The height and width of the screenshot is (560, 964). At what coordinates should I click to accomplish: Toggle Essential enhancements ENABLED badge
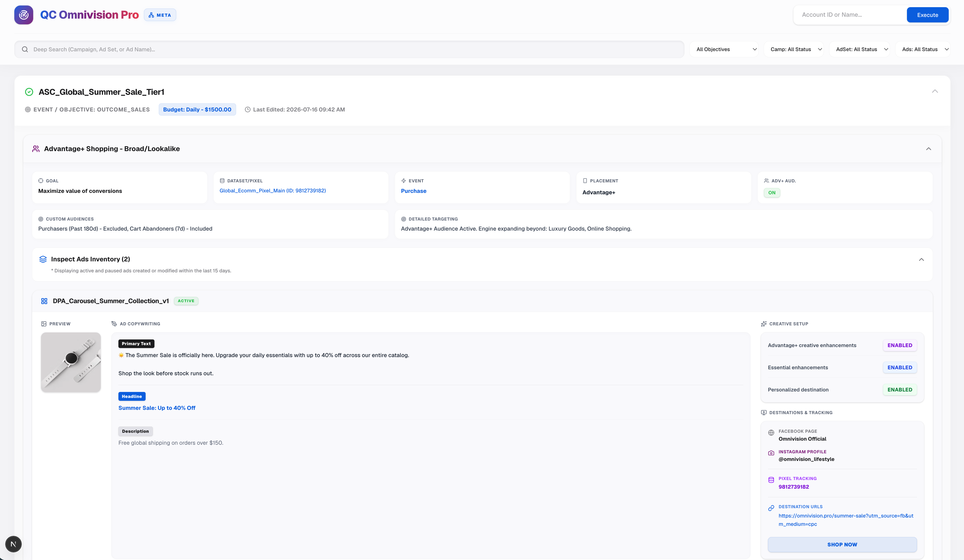pyautogui.click(x=899, y=367)
